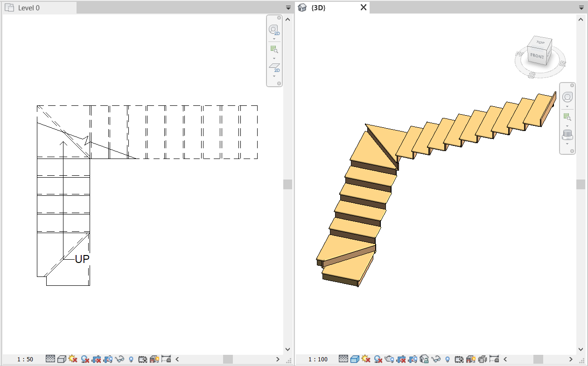The height and width of the screenshot is (366, 588).
Task: Click the FRONT face of the ViewCube
Action: (537, 56)
